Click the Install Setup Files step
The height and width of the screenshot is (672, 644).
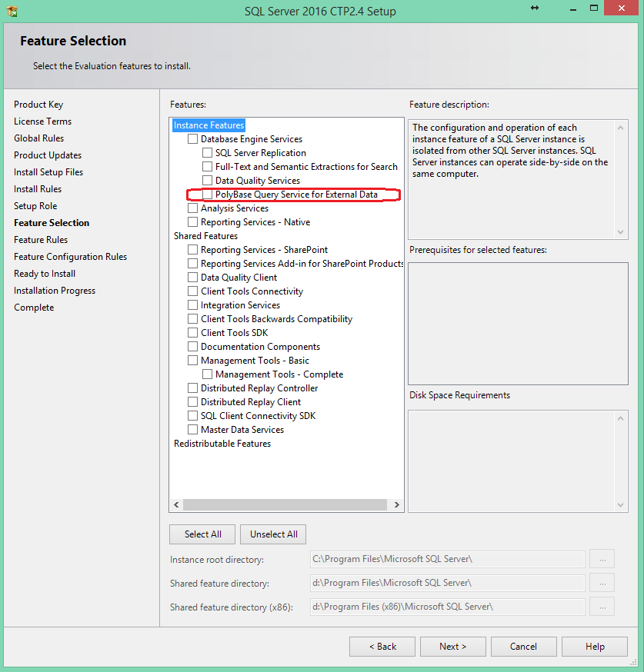pos(48,172)
